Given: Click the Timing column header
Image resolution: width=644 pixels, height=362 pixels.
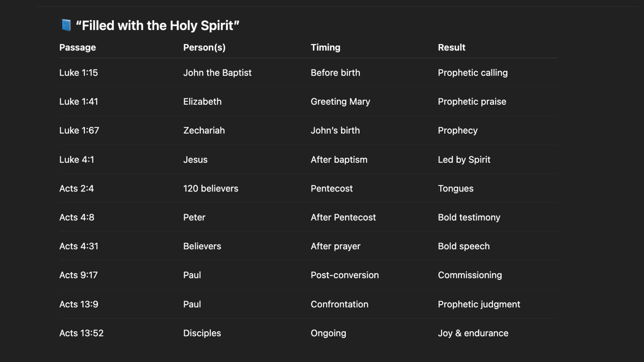Looking at the screenshot, I should (325, 48).
